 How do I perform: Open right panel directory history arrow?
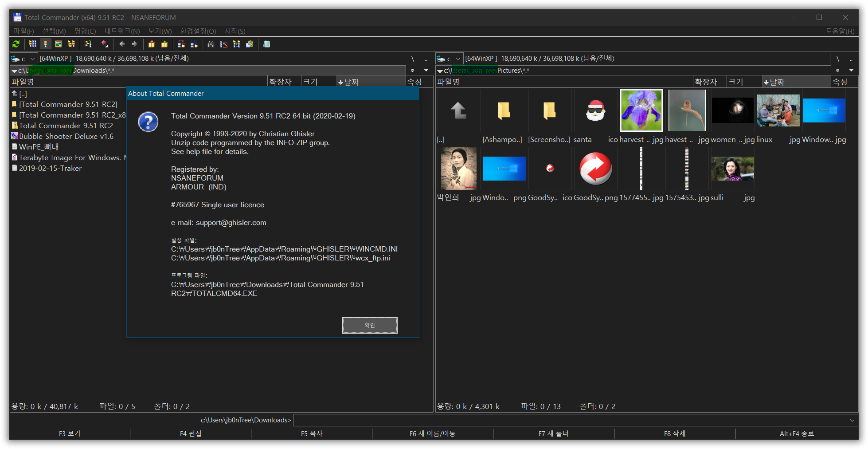(851, 71)
